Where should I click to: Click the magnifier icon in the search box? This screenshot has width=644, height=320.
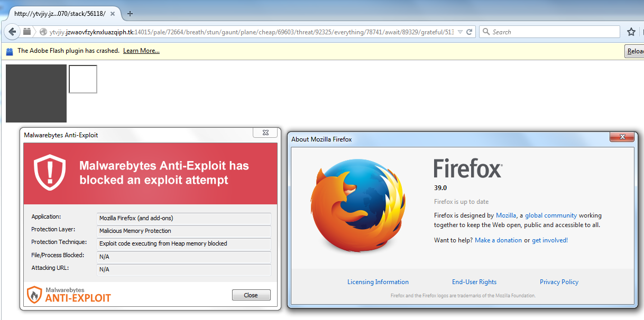[486, 32]
